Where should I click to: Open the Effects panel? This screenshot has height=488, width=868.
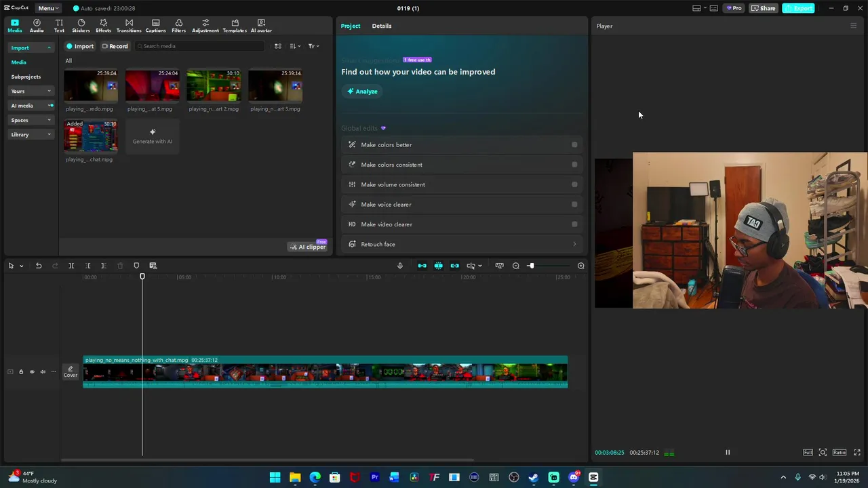tap(103, 26)
